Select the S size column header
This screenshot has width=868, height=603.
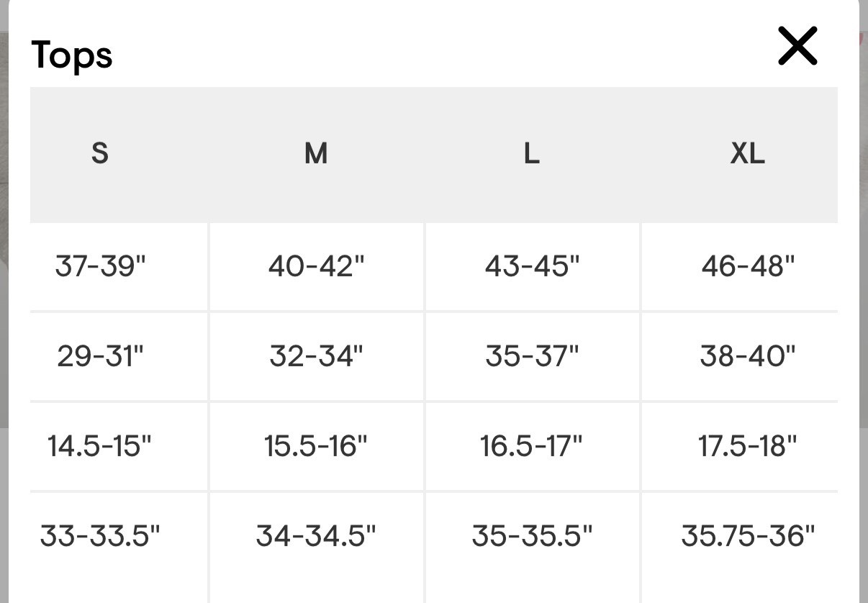tap(100, 153)
